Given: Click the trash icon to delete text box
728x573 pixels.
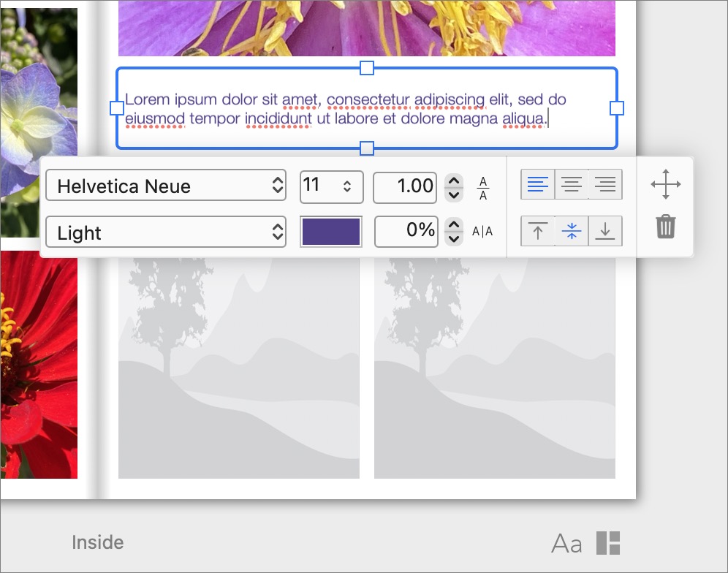Looking at the screenshot, I should pyautogui.click(x=665, y=227).
